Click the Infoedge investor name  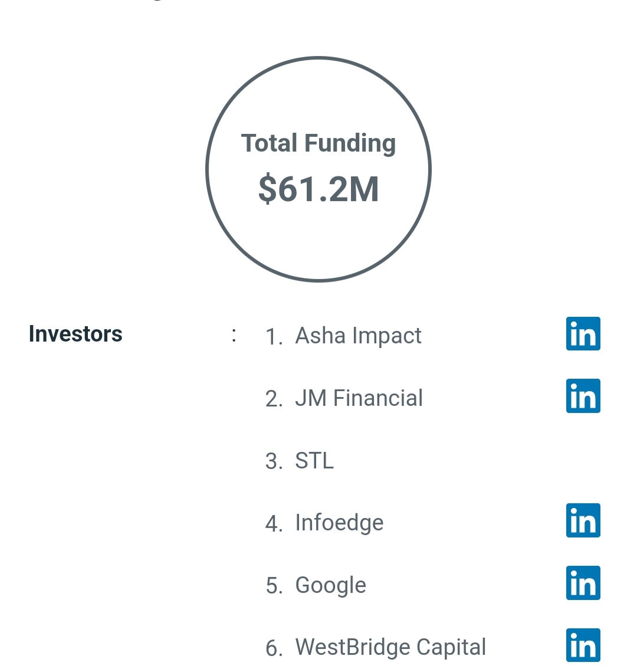[339, 523]
